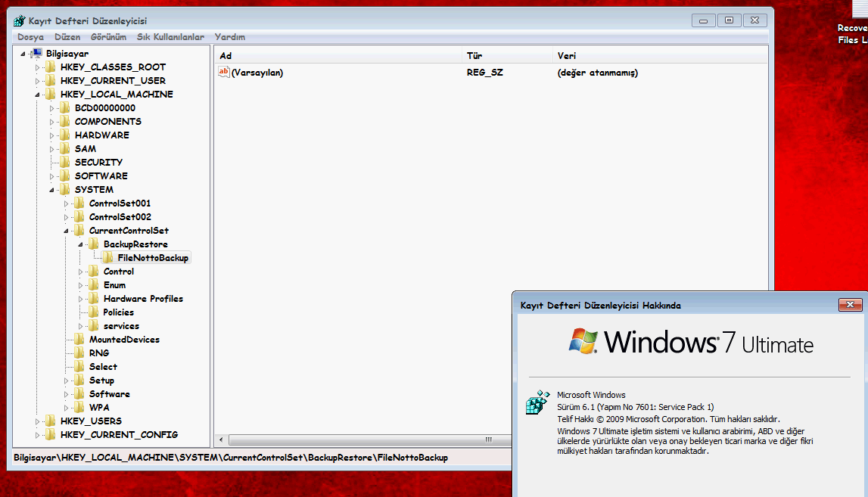868x497 pixels.
Task: Collapse the SYSTEM key arrow
Action: click(52, 190)
